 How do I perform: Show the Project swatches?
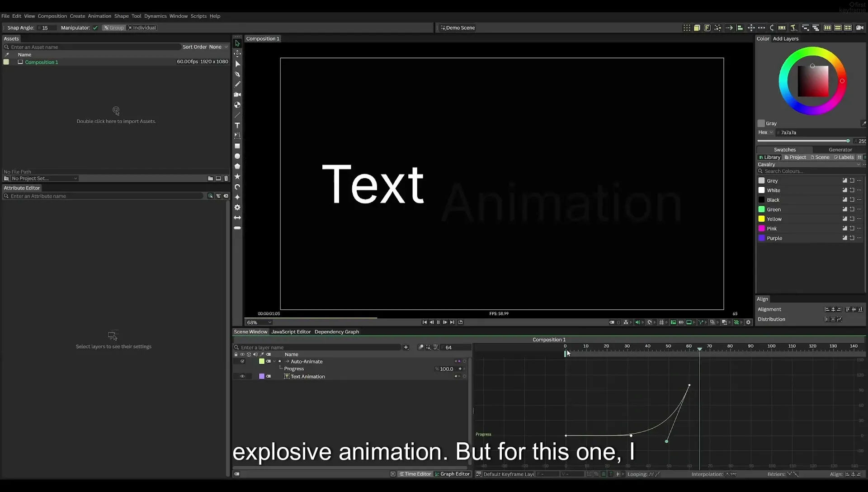[795, 157]
